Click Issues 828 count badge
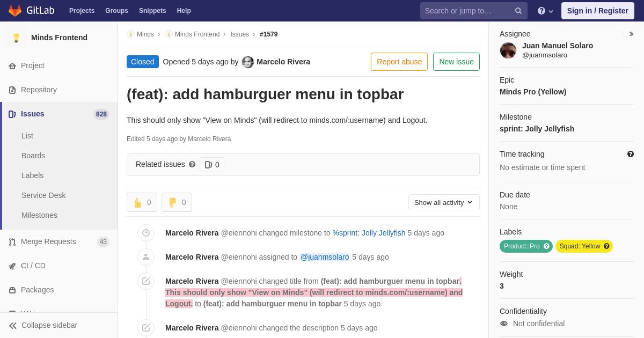 point(101,114)
